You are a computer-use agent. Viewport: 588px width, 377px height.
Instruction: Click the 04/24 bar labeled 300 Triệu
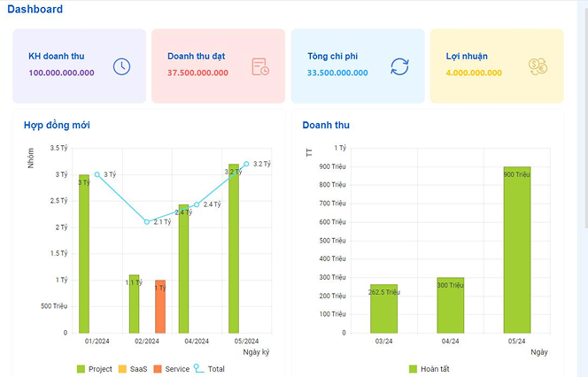(450, 305)
